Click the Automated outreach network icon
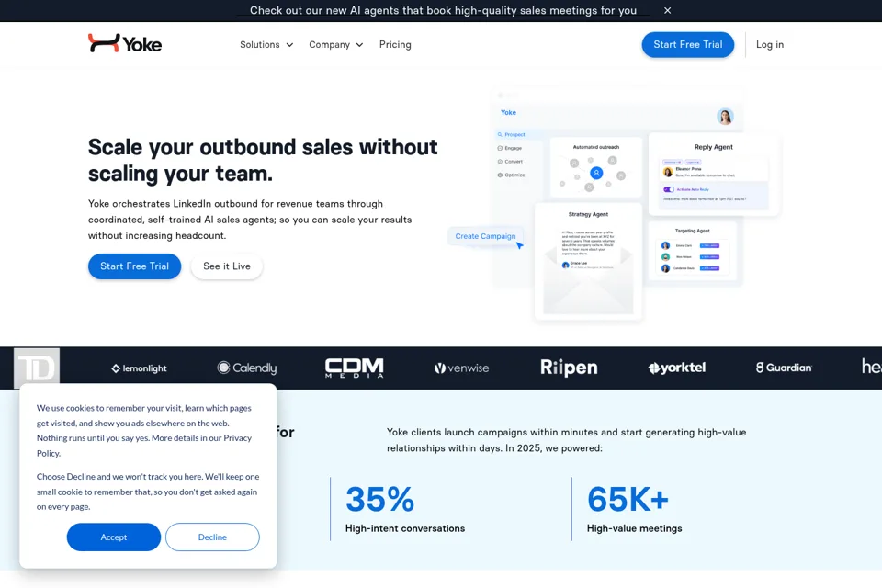882x588 pixels. click(x=596, y=173)
